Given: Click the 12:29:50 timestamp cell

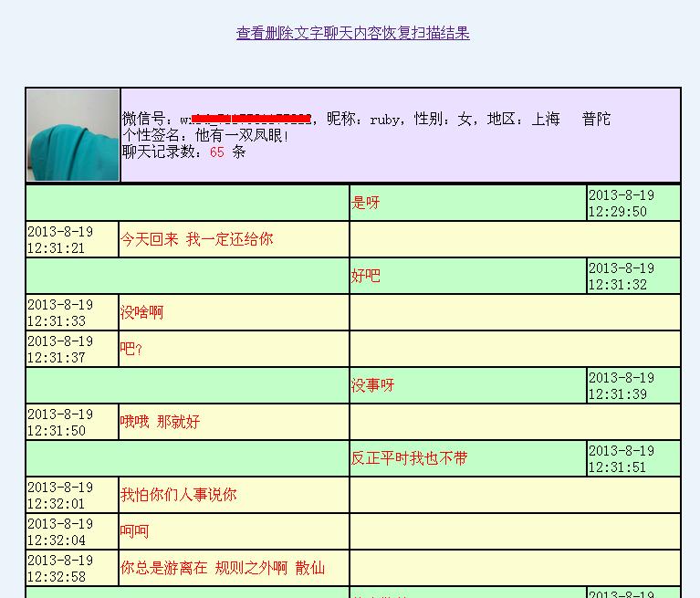Looking at the screenshot, I should point(633,203).
